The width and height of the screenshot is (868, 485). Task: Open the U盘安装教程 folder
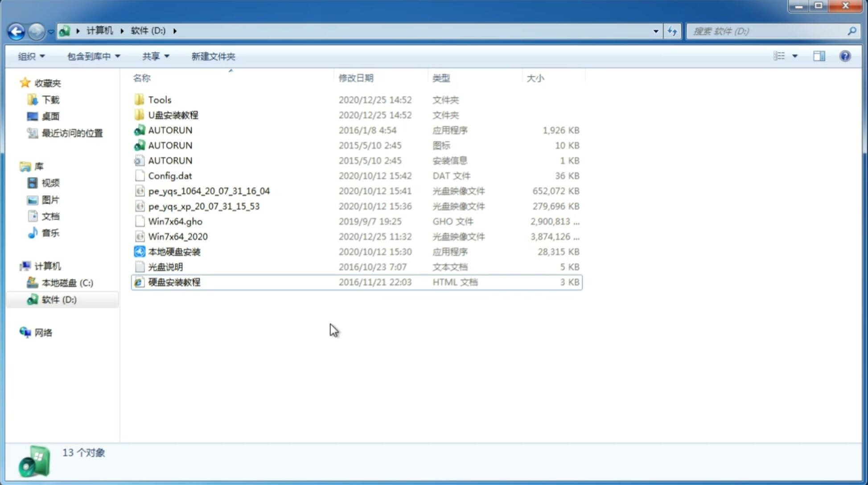click(173, 115)
